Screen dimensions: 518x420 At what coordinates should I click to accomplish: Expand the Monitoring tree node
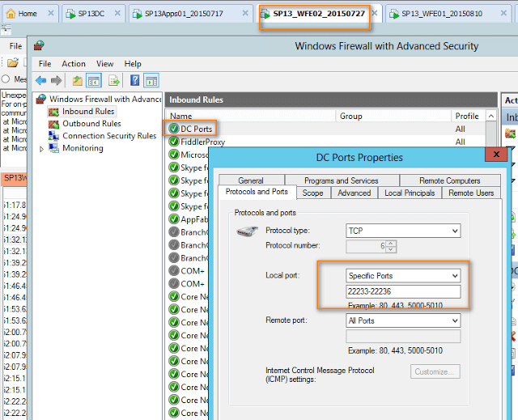[42, 149]
